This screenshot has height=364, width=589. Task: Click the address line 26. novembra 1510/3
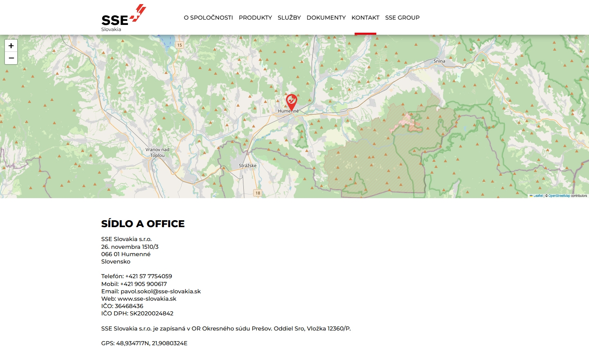click(x=130, y=247)
